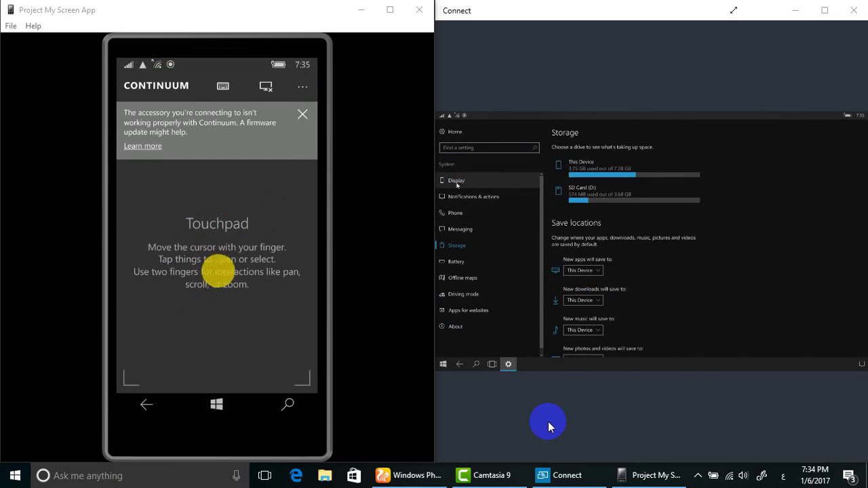The image size is (868, 488).
Task: Dismiss the firmware update warning banner
Action: (x=302, y=115)
